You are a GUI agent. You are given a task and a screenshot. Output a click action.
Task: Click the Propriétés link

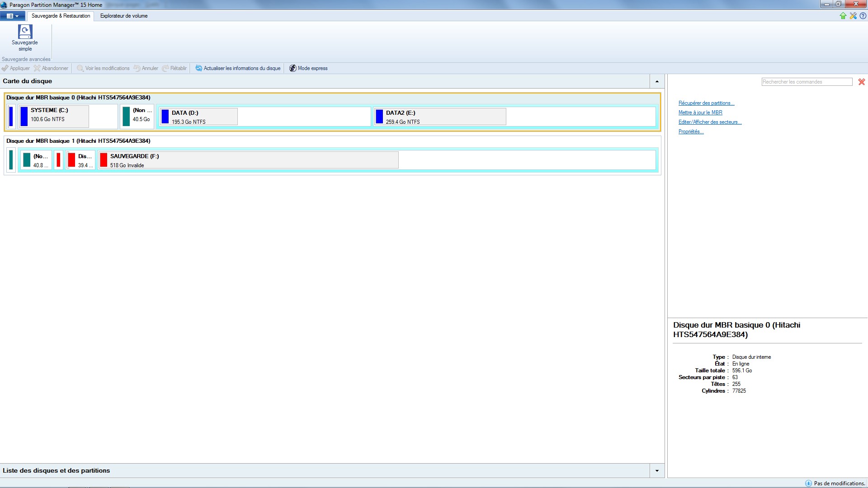690,131
